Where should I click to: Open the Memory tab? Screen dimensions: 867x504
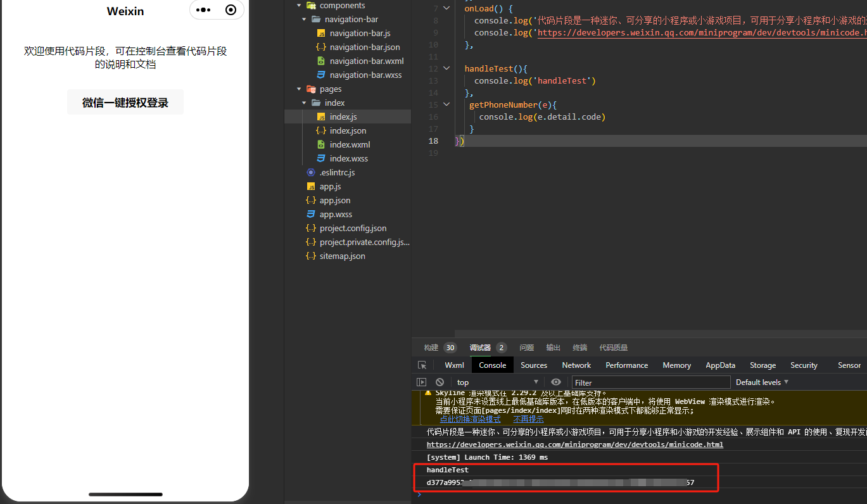(x=677, y=365)
